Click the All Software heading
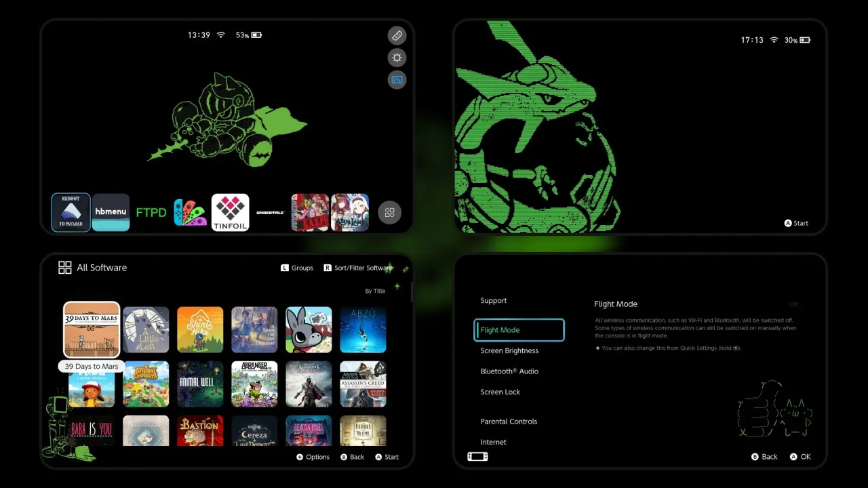868x488 pixels. [x=102, y=268]
